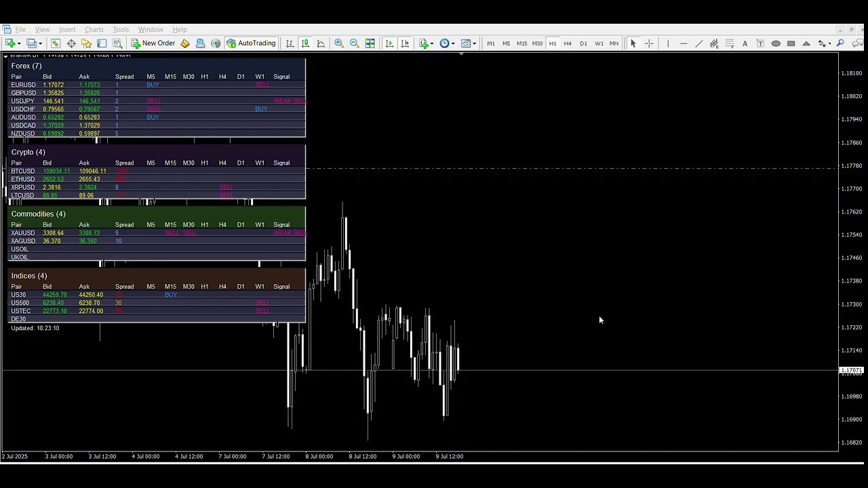
Task: Select the Fibonacci retracement tool
Action: 730,43
